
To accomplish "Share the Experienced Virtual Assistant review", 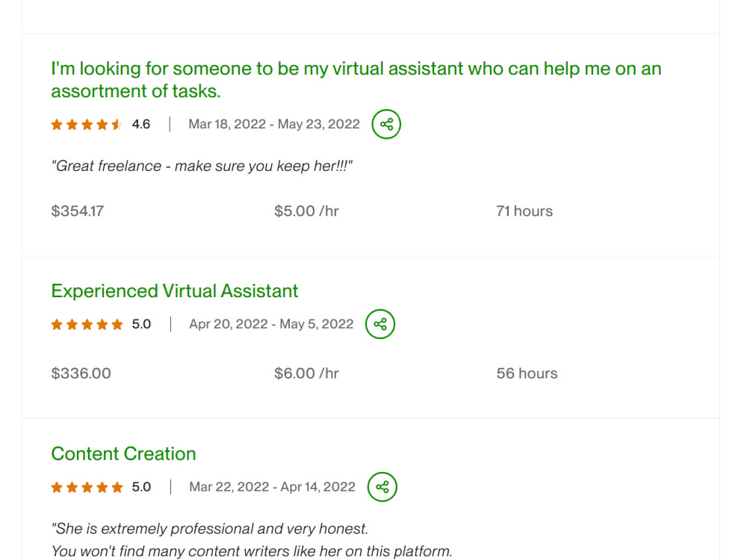I will point(380,324).
